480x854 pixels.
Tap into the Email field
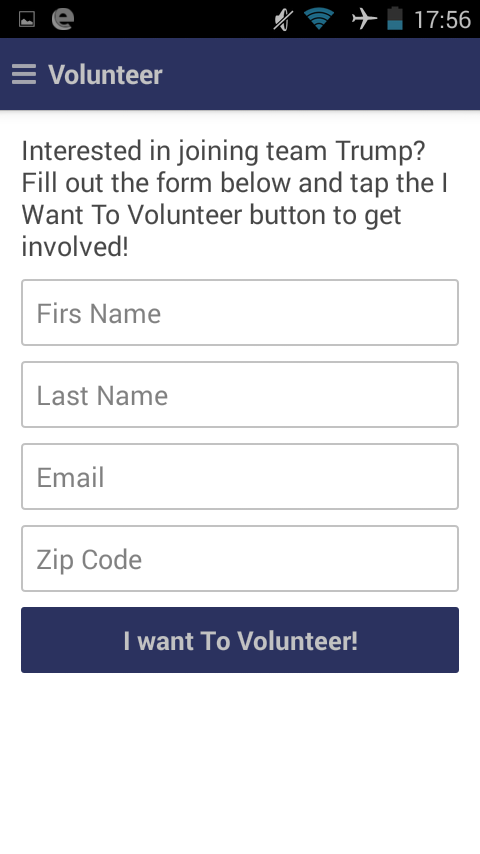[240, 477]
